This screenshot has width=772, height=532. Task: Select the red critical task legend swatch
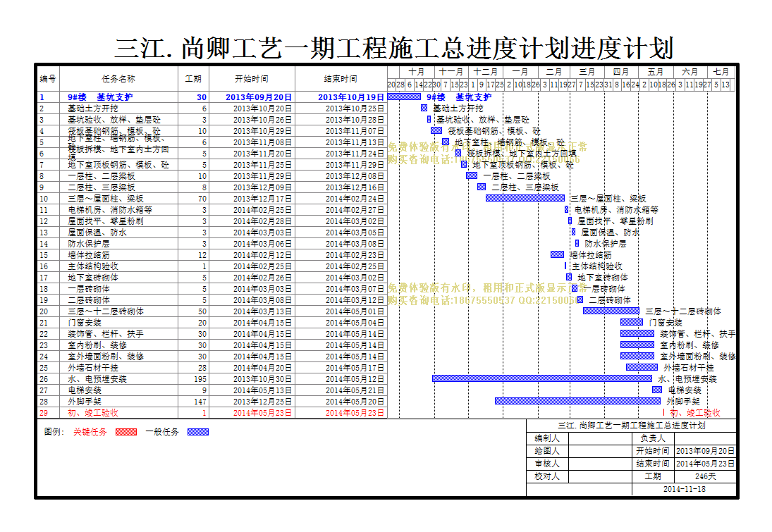coord(126,432)
